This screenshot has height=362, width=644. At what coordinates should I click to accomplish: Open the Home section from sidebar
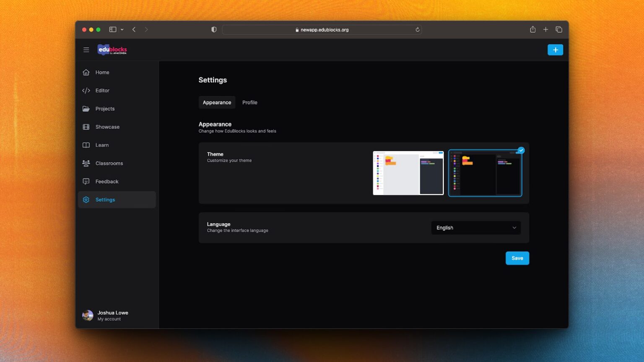tap(102, 72)
